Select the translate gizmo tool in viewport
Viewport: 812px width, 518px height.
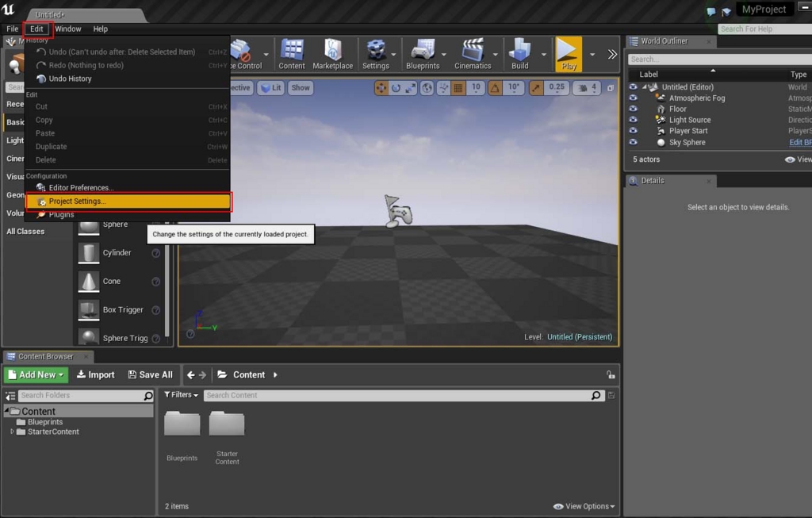coord(381,88)
